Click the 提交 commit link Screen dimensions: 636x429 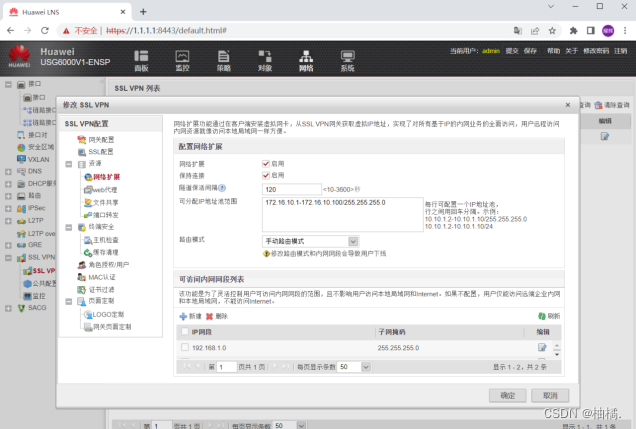[x=512, y=51]
